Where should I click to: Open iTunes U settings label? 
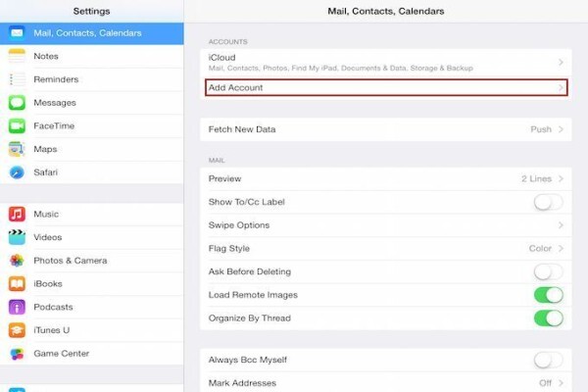click(51, 330)
